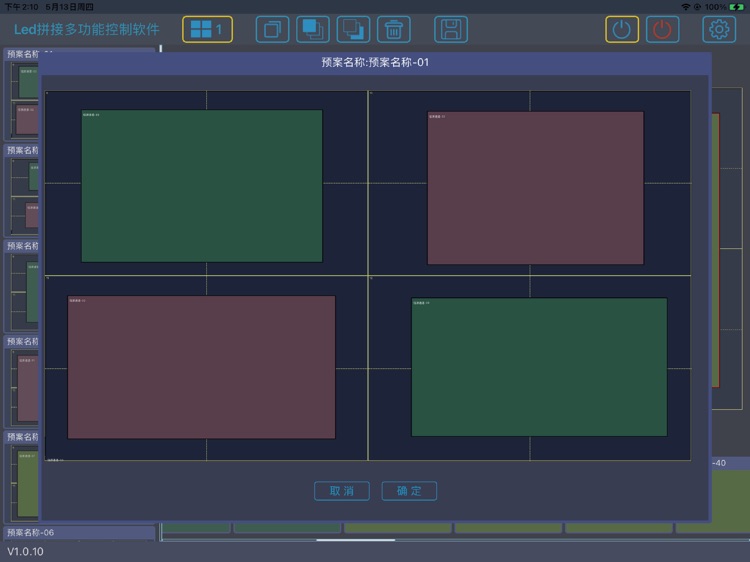Click the send window to back icon
750x562 pixels.
pos(353,30)
